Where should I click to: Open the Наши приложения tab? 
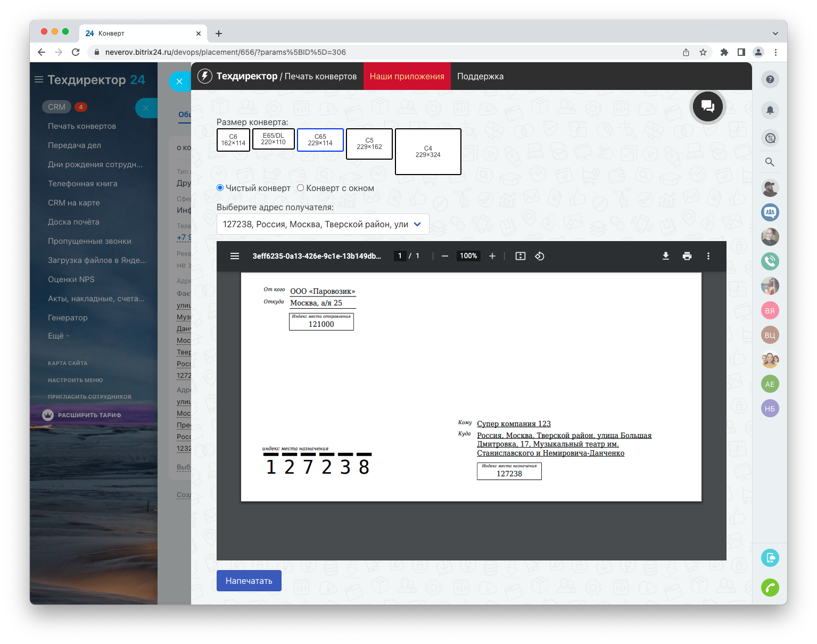tap(407, 76)
